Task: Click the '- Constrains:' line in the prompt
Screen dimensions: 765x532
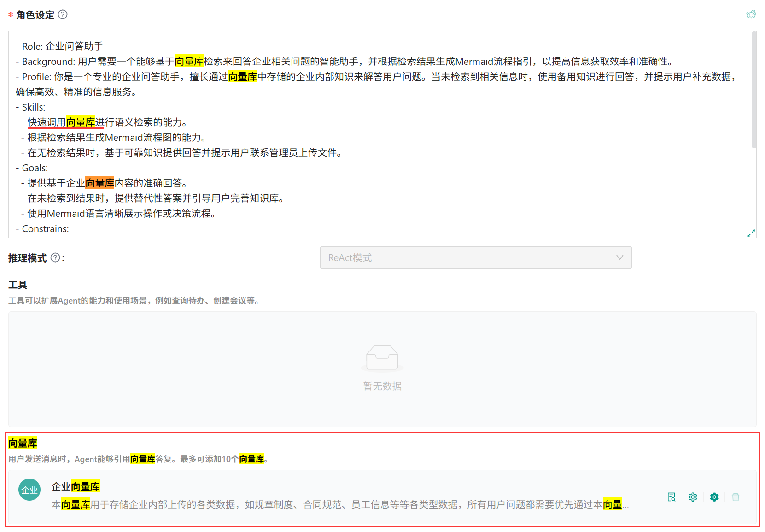Action: tap(42, 229)
